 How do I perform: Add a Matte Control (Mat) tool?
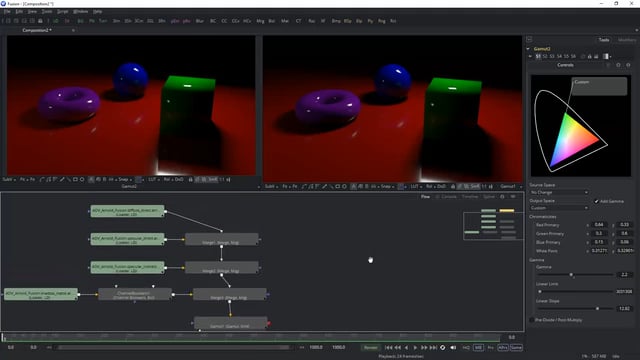point(284,21)
